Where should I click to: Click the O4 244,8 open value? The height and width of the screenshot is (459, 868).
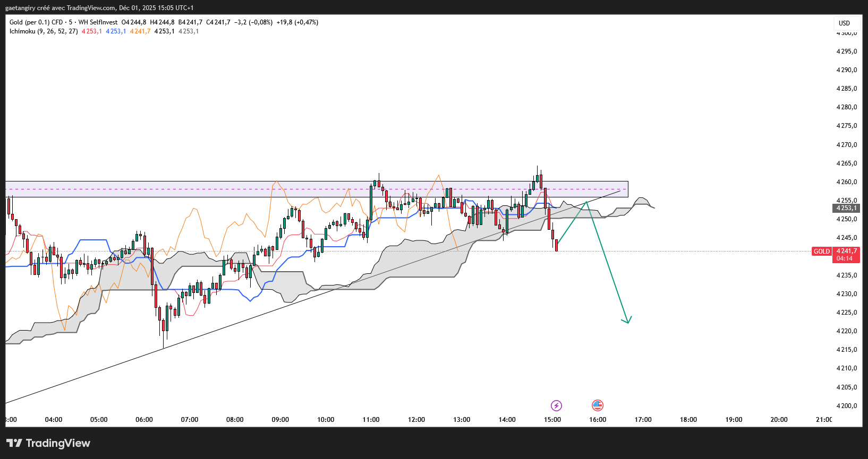click(x=134, y=22)
